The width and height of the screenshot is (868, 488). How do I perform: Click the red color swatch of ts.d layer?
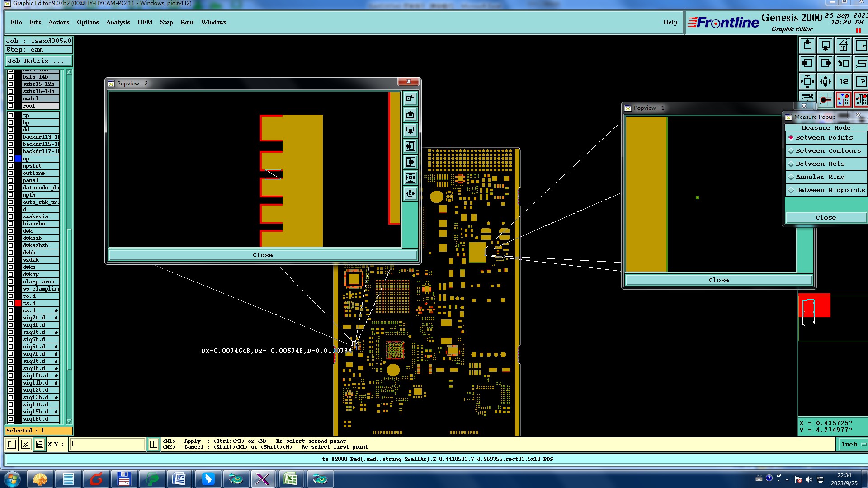(18, 303)
